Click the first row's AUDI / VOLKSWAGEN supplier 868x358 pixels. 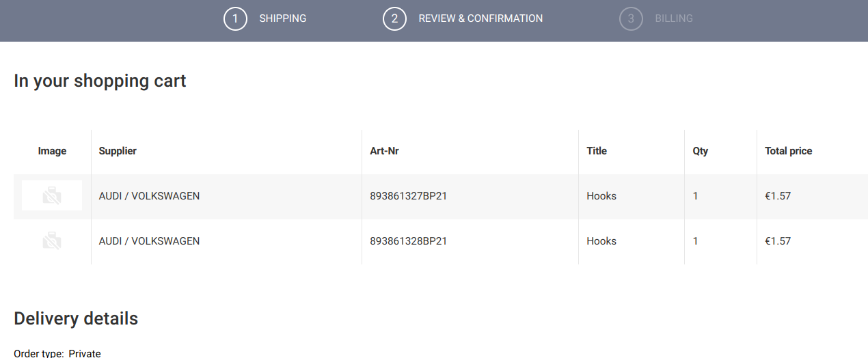149,196
